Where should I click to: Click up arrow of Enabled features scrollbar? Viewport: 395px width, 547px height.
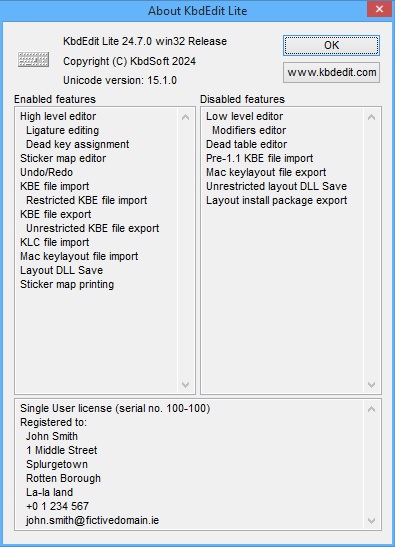(186, 117)
